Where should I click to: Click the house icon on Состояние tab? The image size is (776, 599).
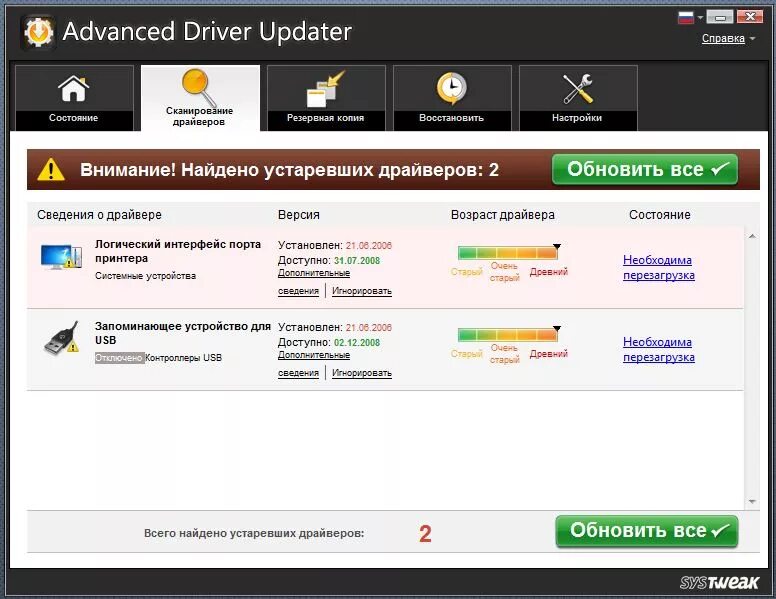coord(74,89)
